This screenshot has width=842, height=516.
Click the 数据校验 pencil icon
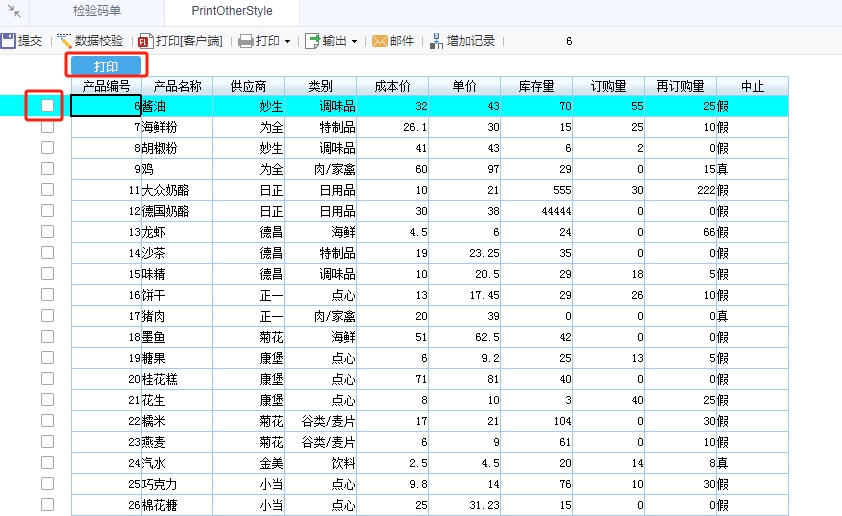pyautogui.click(x=64, y=41)
